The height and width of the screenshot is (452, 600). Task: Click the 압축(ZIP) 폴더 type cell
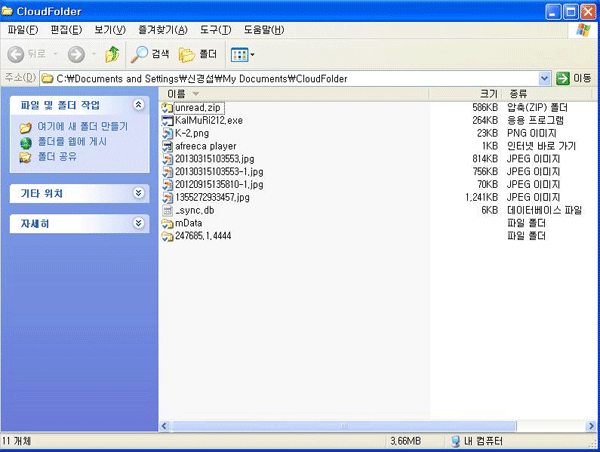(x=537, y=108)
